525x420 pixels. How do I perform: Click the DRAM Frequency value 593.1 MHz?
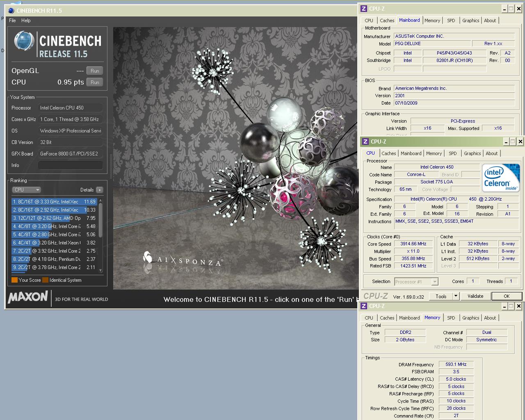456,364
